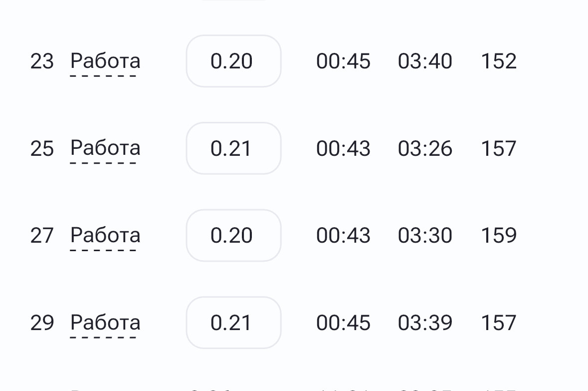The width and height of the screenshot is (588, 391).
Task: Select the 00:43 duration in row 25
Action: tap(343, 148)
